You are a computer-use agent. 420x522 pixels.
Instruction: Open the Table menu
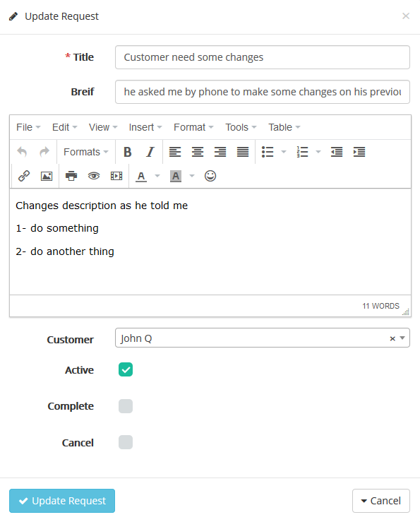click(x=284, y=127)
